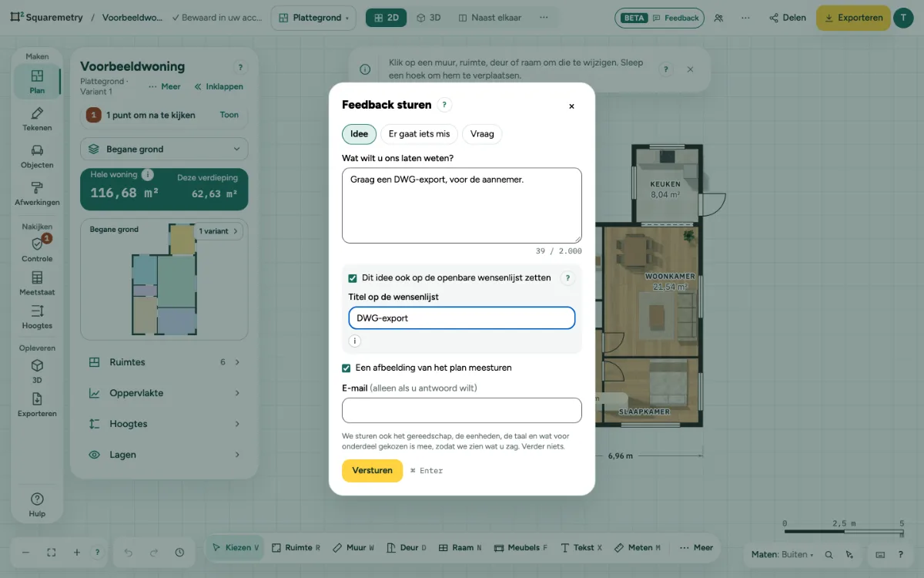Open the keyboard shortcuts icon
The height and width of the screenshot is (578, 924).
[x=881, y=555]
